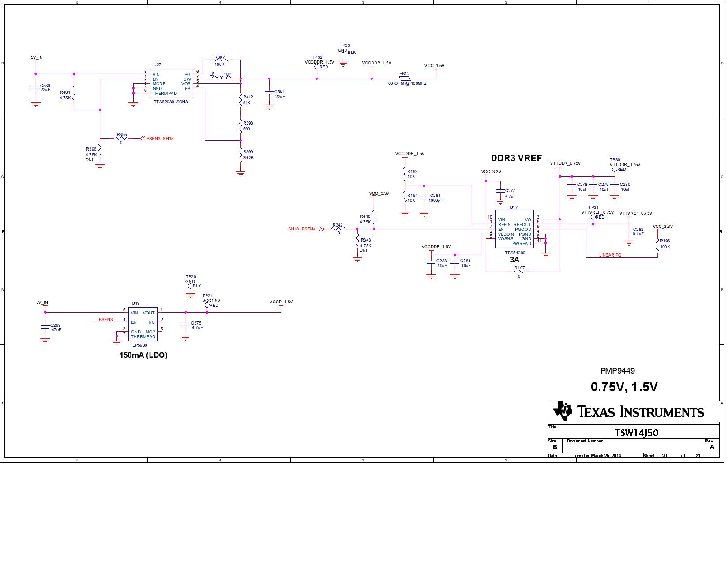Click the LINEAR PG net label
This screenshot has height=563, width=728.
pyautogui.click(x=610, y=255)
